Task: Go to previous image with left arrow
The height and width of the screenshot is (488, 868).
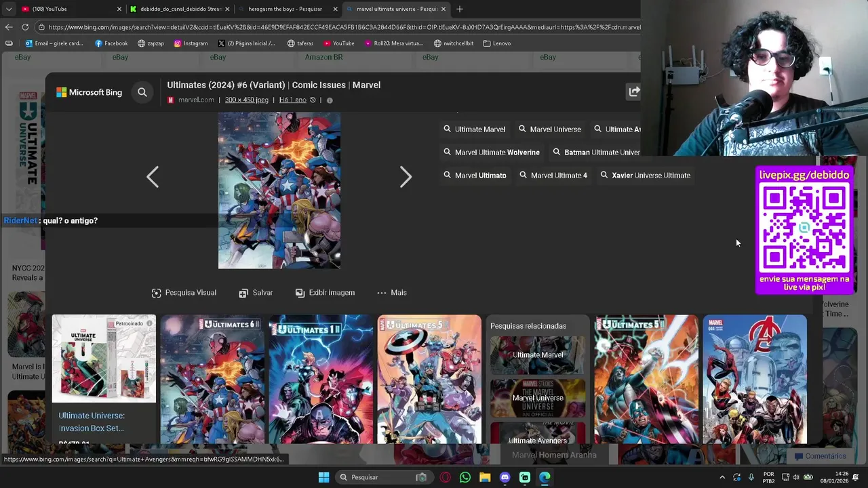Action: (x=153, y=177)
